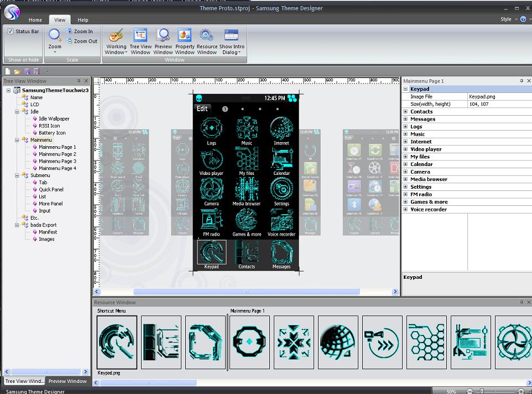Open the Style dropdown menu
532x394 pixels.
[x=509, y=19]
